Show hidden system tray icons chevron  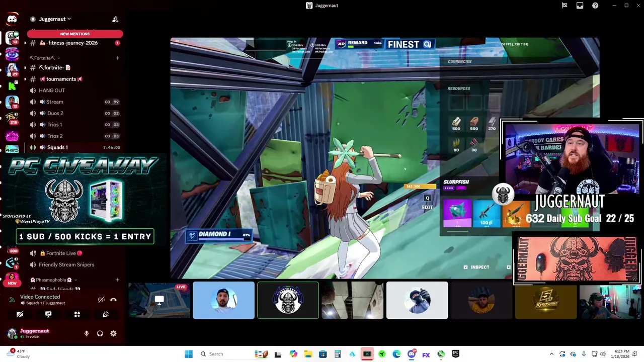pos(551,354)
